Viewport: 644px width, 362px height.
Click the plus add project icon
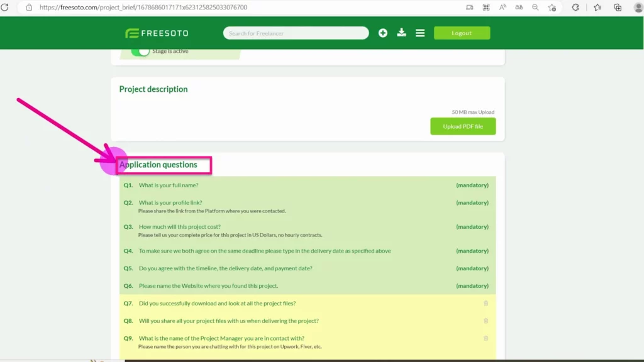[383, 33]
